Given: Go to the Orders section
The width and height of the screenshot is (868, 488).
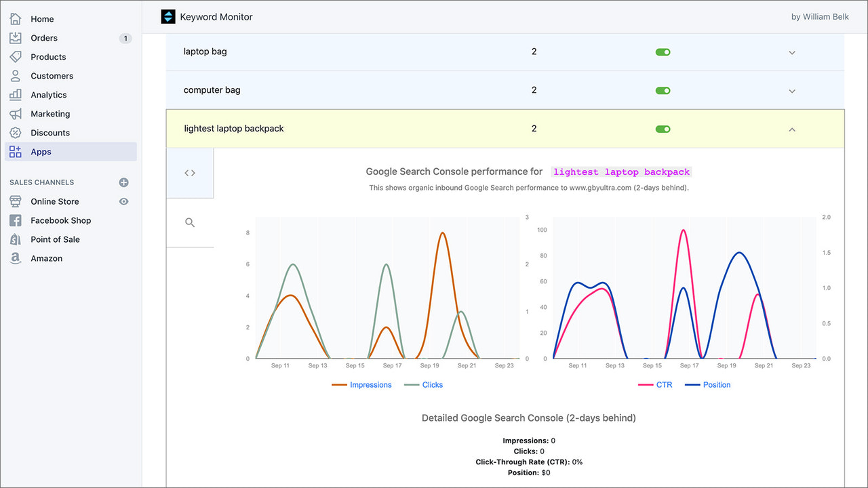Looking at the screenshot, I should [45, 37].
